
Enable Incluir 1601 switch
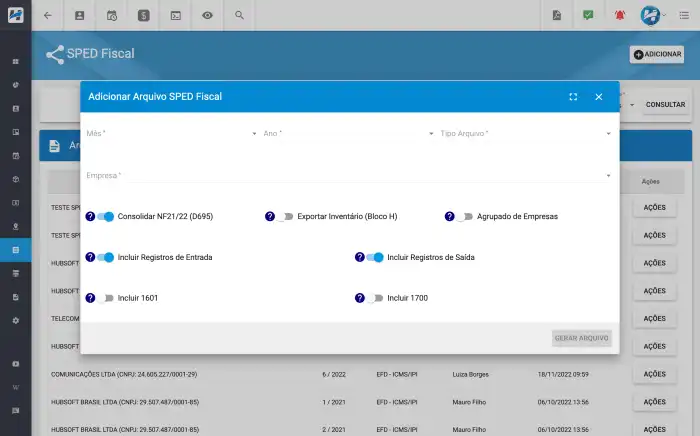click(x=106, y=298)
